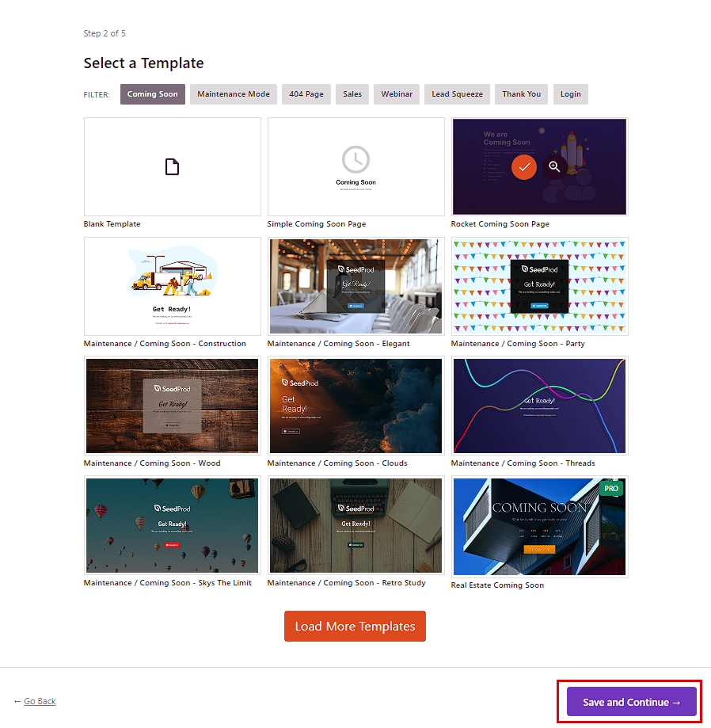Viewport: 711px width, 728px height.
Task: Show 404 Page templates
Action: (306, 94)
